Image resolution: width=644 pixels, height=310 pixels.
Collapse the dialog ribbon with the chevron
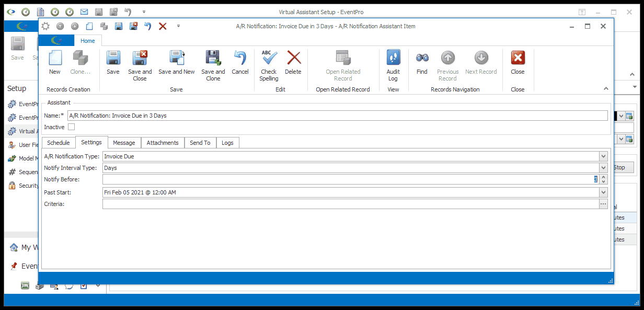606,89
